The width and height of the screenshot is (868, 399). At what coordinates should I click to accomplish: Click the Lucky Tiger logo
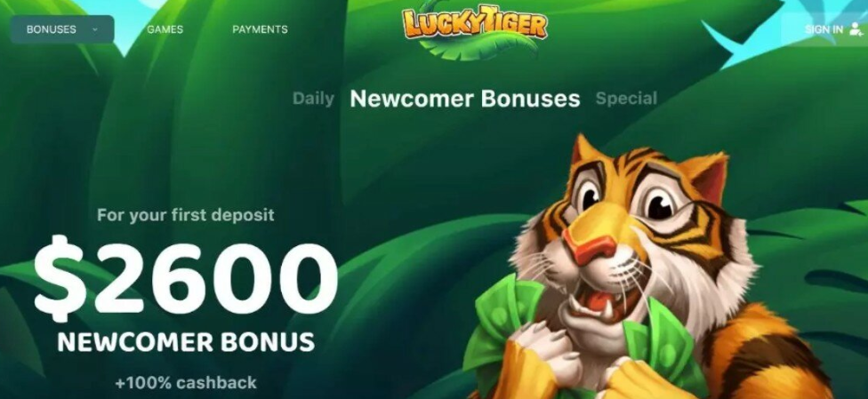pyautogui.click(x=475, y=25)
